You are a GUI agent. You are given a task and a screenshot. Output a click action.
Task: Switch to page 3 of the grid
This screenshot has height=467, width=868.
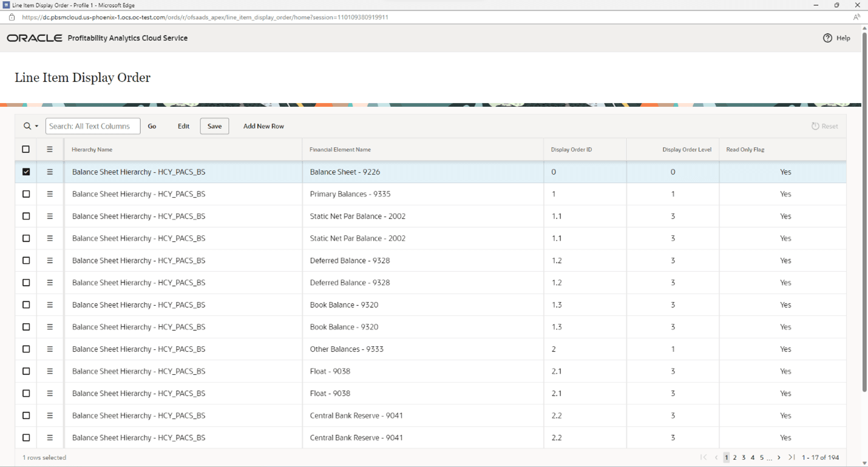[744, 457]
